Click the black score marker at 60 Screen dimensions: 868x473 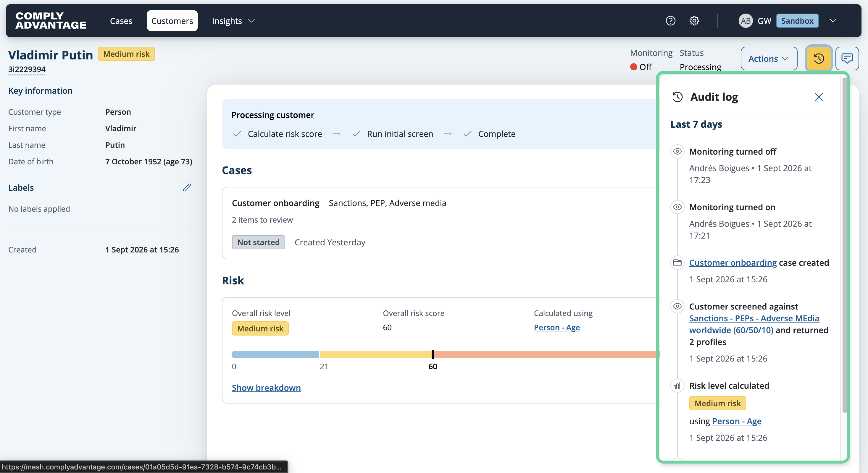pos(433,354)
